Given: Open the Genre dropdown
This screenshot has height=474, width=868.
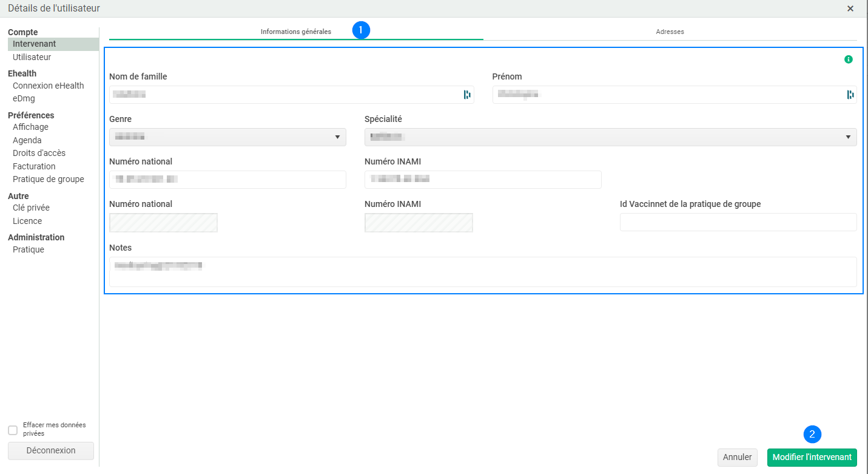Looking at the screenshot, I should pos(227,137).
